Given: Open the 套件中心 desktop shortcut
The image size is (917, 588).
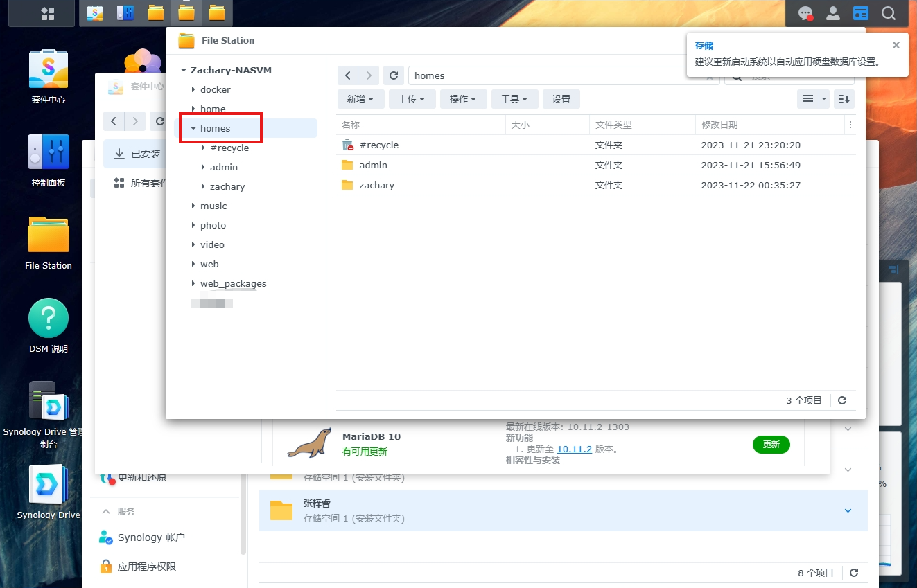Looking at the screenshot, I should click(49, 76).
